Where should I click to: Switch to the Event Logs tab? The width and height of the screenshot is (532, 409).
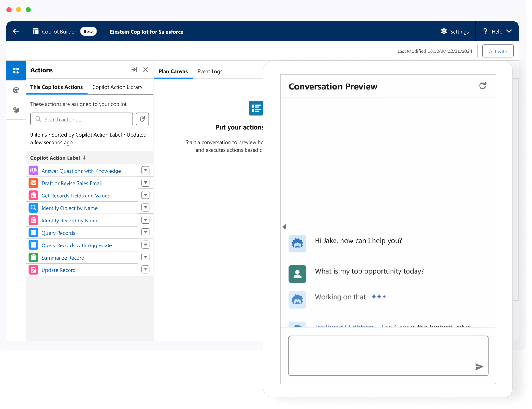coord(210,71)
